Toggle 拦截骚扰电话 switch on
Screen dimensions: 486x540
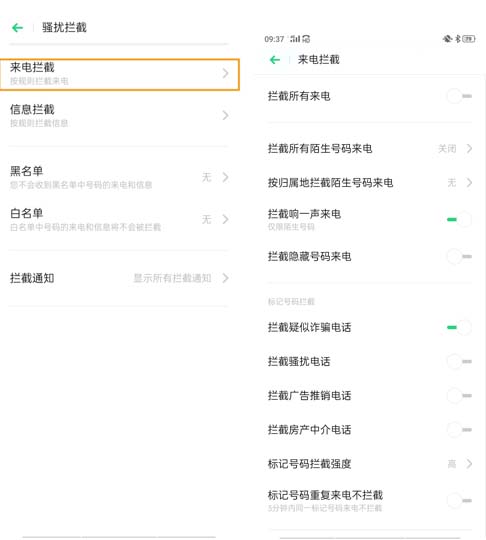point(459,361)
